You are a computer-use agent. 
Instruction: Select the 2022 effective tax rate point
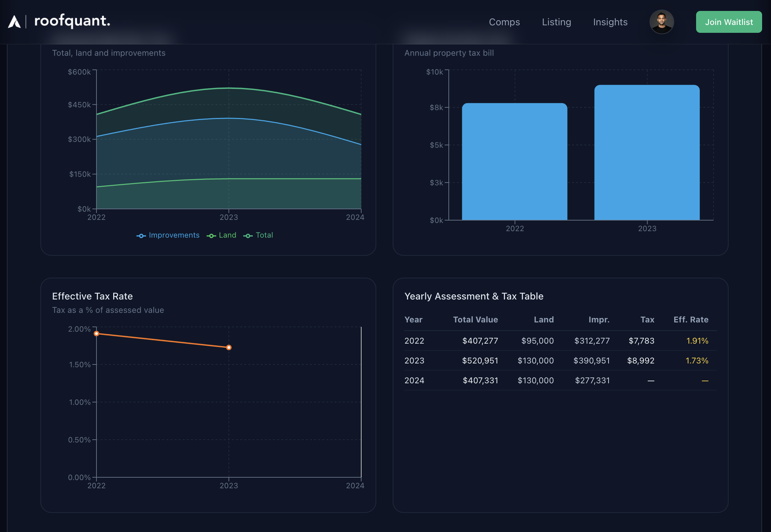coord(96,334)
